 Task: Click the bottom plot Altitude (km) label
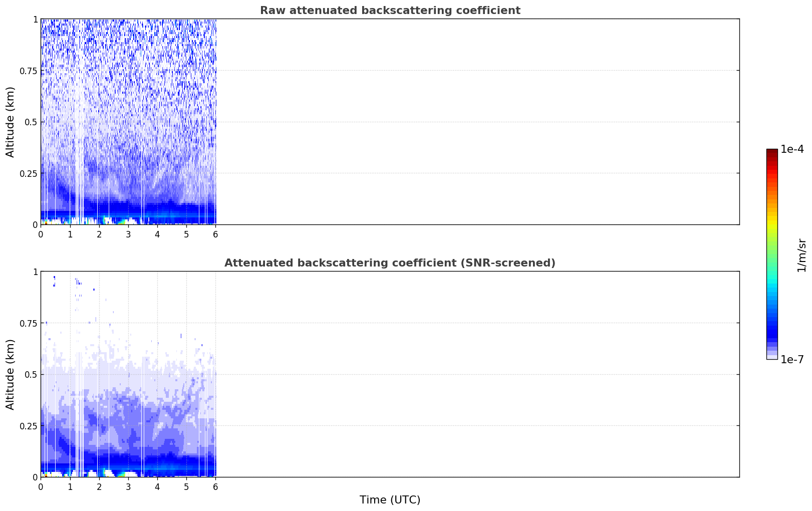11,374
